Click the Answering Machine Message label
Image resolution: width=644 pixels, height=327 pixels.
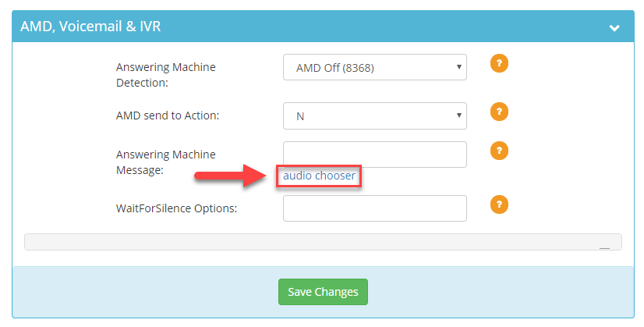coord(165,162)
